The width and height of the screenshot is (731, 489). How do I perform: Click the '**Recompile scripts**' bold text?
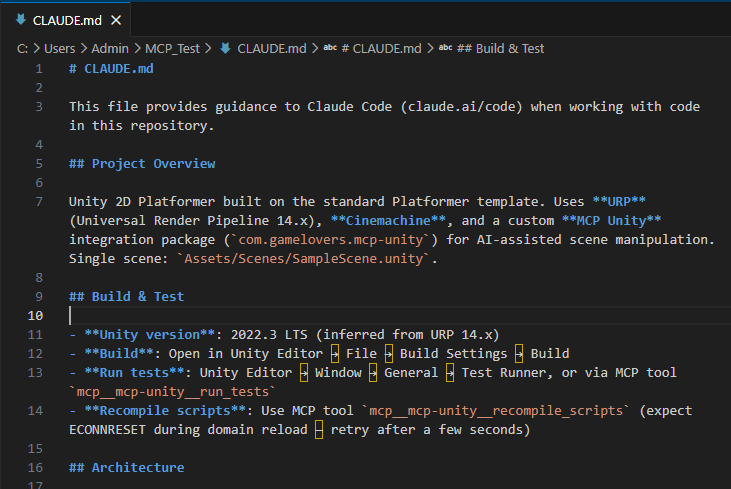(165, 411)
